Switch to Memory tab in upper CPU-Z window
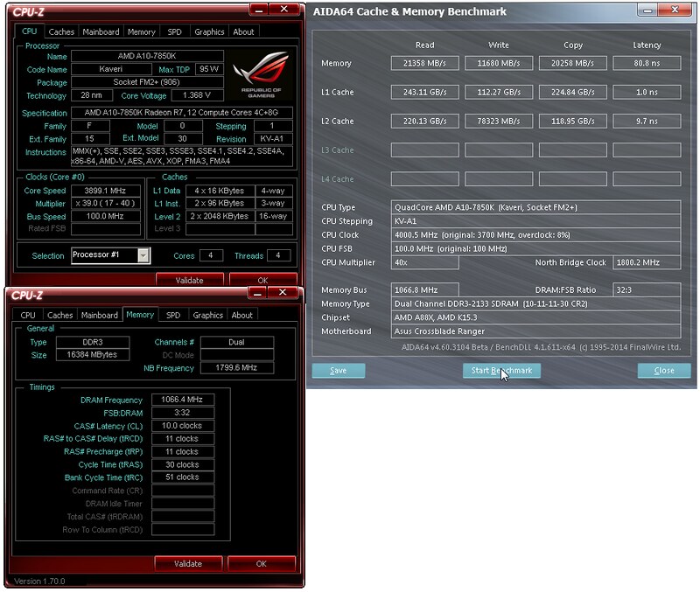Viewport: 700px width, 592px height. click(x=142, y=31)
